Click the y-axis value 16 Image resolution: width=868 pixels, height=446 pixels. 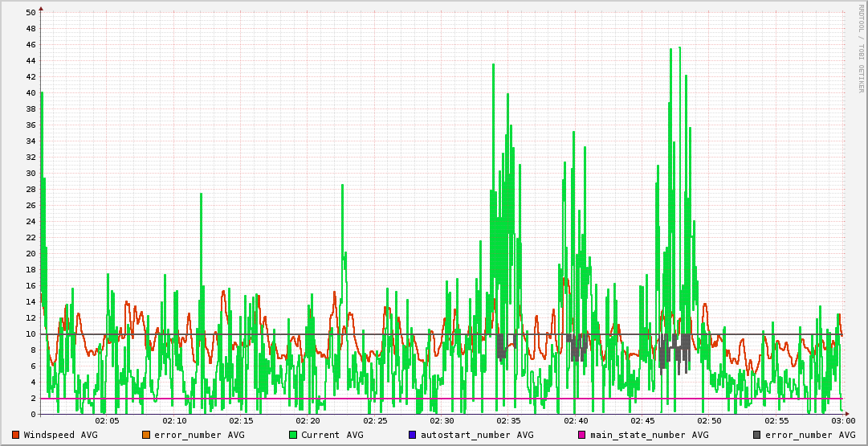click(31, 285)
